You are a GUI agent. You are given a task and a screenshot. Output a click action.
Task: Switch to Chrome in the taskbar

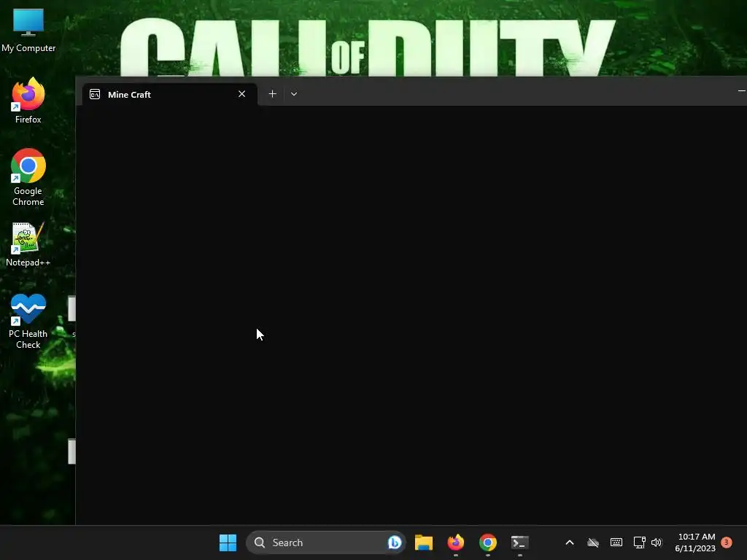point(488,542)
